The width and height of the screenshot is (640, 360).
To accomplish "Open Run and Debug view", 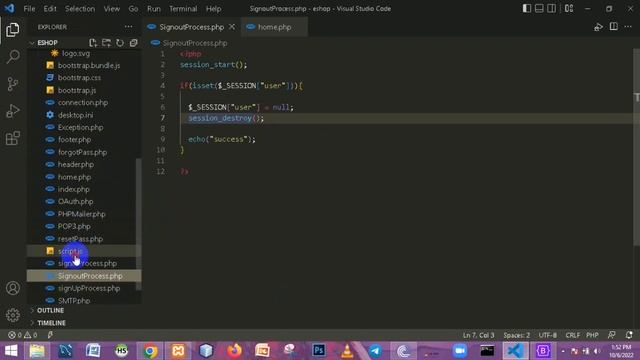I will (x=13, y=111).
